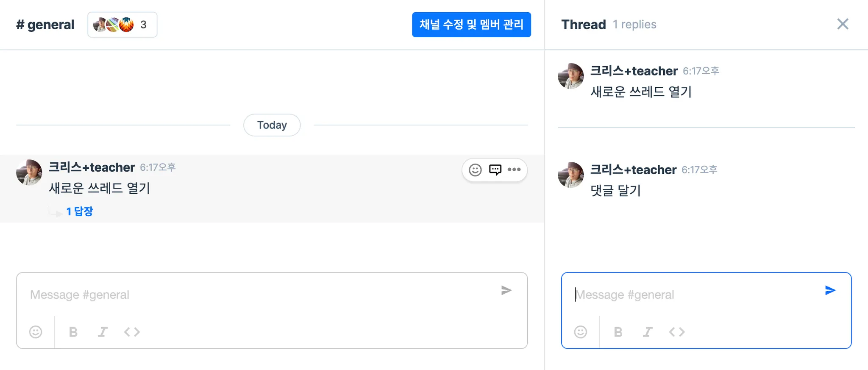This screenshot has width=868, height=370.
Task: Toggle bold in thread reply composer
Action: pyautogui.click(x=618, y=332)
